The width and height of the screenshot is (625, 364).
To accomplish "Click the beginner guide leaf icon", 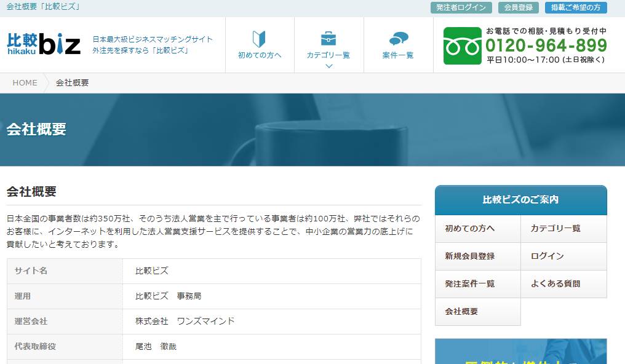I will (x=259, y=39).
